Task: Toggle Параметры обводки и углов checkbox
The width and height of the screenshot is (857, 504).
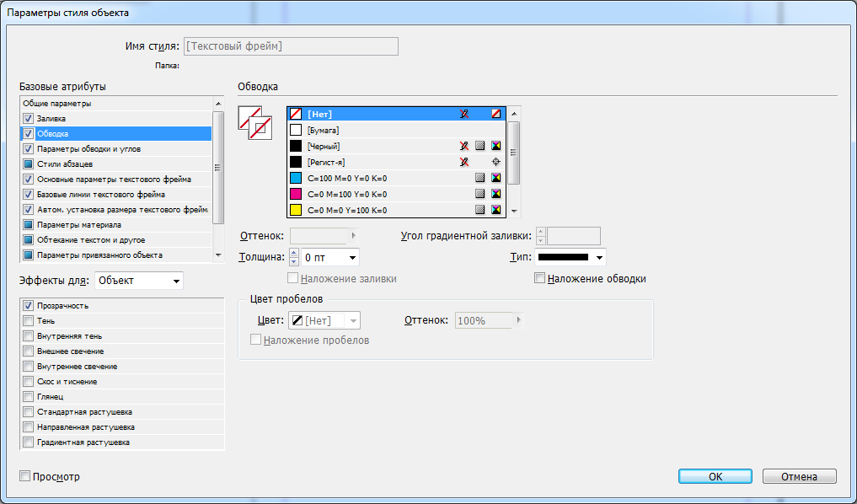Action: [x=29, y=148]
